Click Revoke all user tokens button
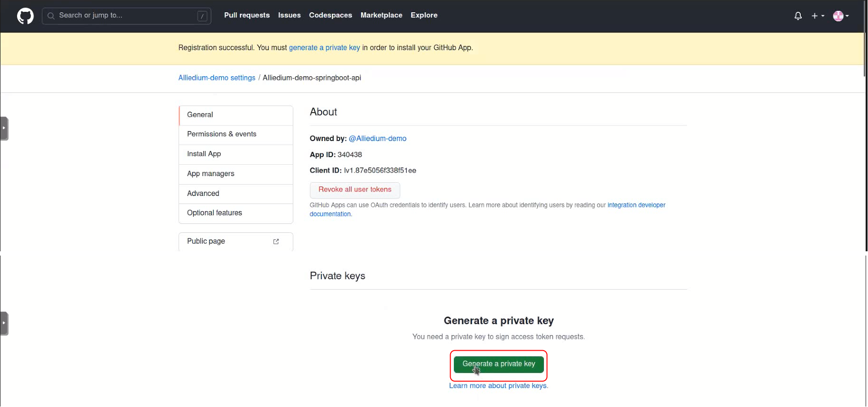 click(355, 190)
